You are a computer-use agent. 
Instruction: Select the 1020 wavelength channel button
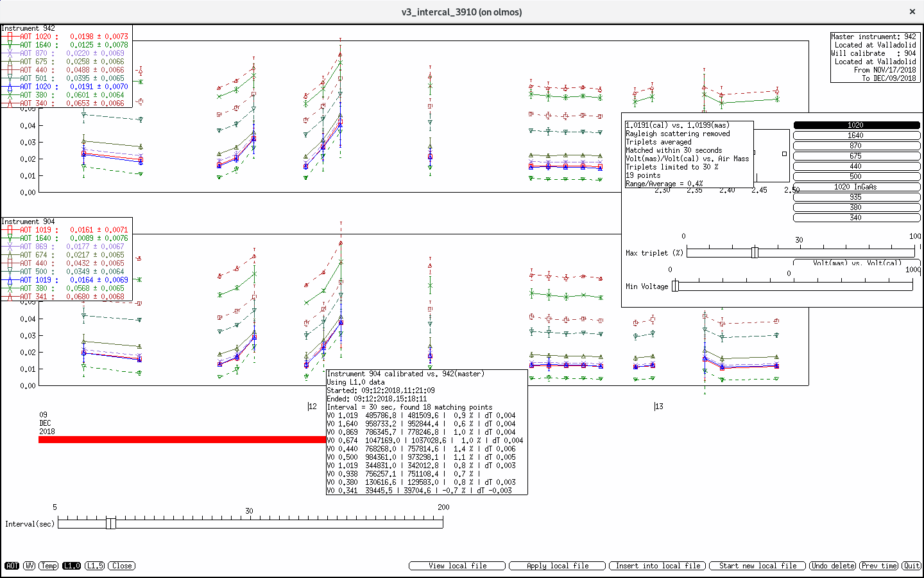857,125
